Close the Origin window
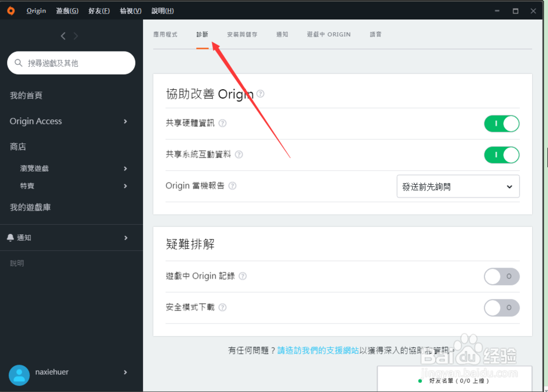Screen dimensions: 548x392 point(533,11)
